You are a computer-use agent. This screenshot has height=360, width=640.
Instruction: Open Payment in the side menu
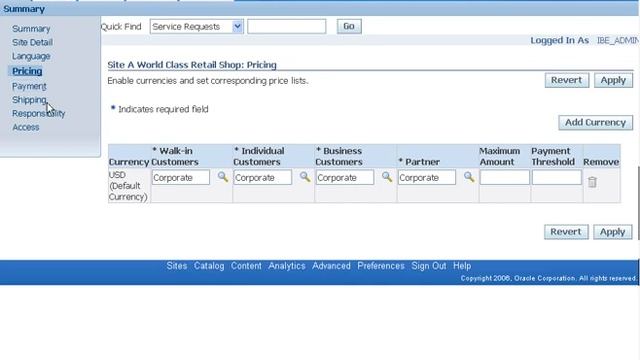pyautogui.click(x=29, y=87)
